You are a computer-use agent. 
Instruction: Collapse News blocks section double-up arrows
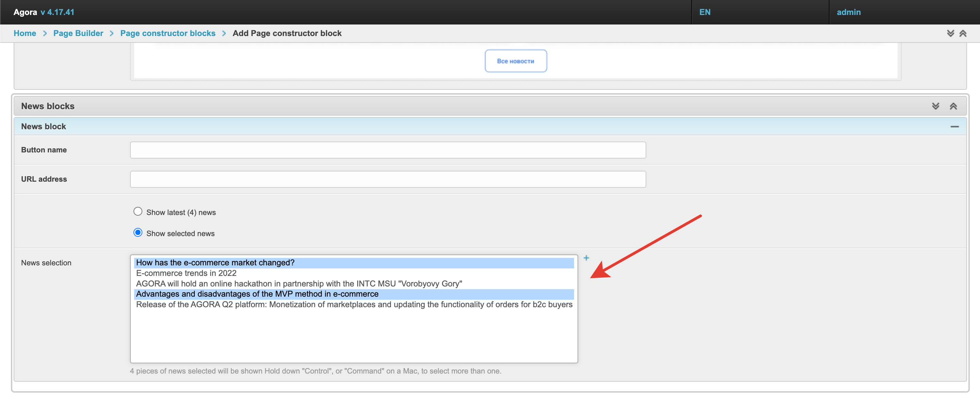(953, 106)
